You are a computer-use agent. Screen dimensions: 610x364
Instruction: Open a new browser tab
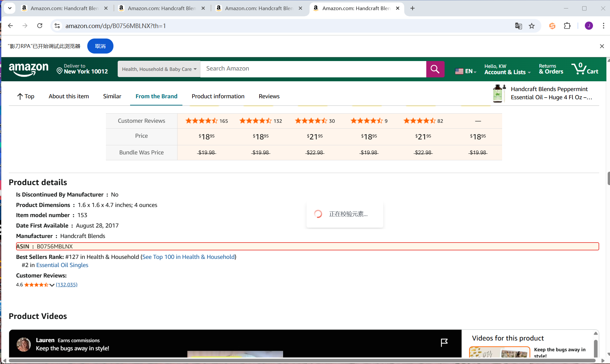point(413,8)
